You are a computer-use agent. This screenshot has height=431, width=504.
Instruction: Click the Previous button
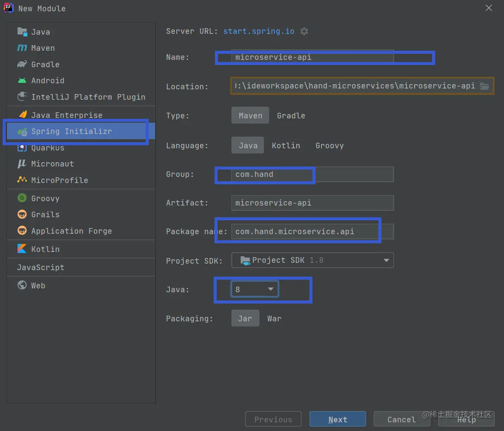click(273, 419)
